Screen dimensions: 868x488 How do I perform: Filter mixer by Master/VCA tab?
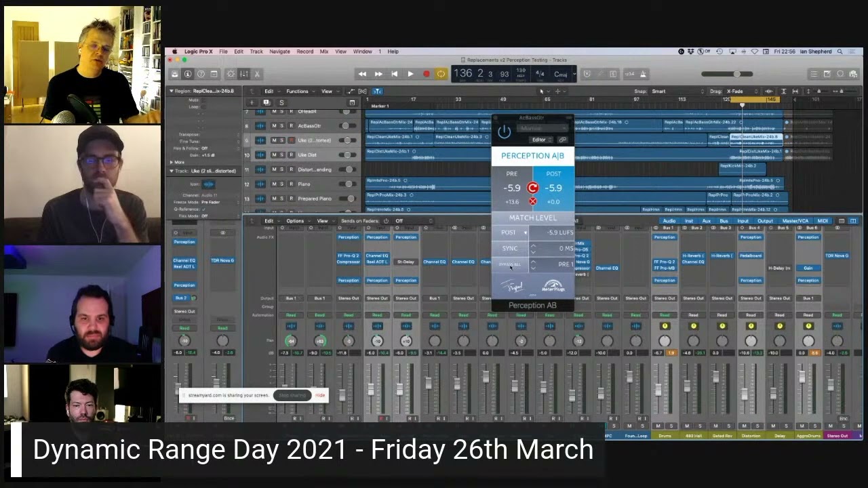pyautogui.click(x=795, y=221)
